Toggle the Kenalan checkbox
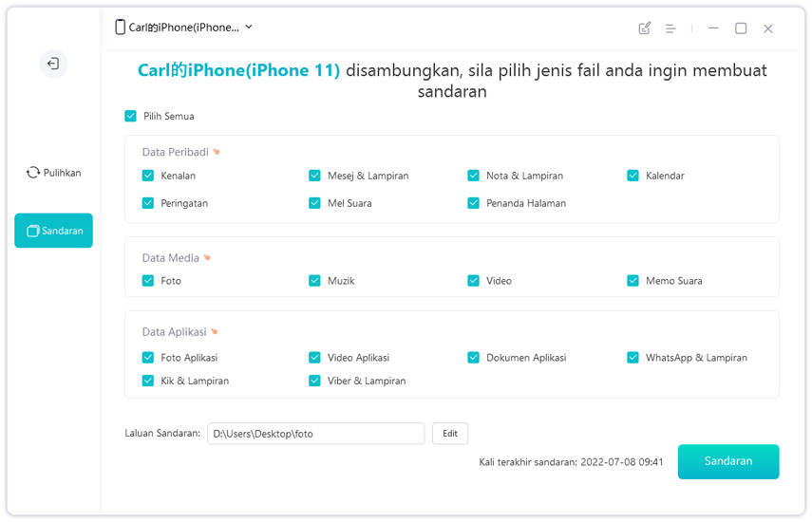The width and height of the screenshot is (812, 522). pos(148,176)
